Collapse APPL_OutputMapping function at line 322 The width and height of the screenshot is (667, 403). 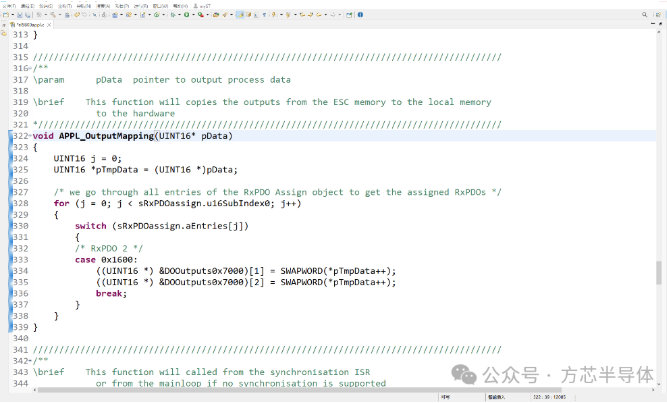point(30,136)
